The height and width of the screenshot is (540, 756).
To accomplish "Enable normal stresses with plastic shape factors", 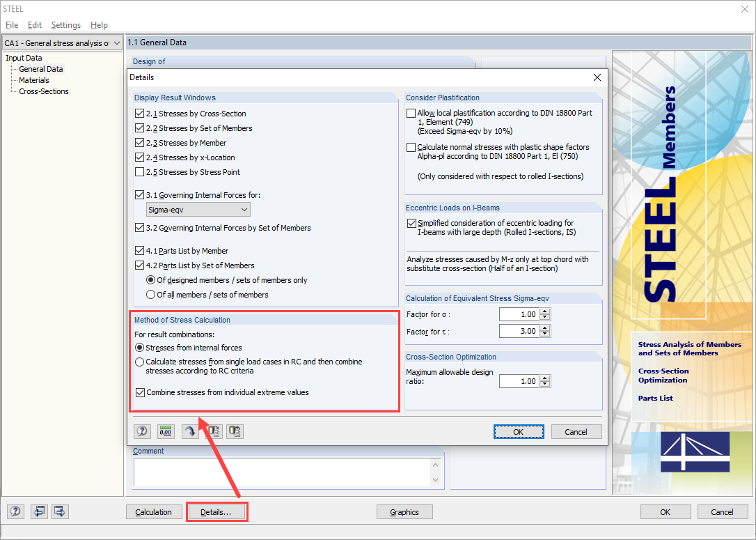I will tap(411, 147).
